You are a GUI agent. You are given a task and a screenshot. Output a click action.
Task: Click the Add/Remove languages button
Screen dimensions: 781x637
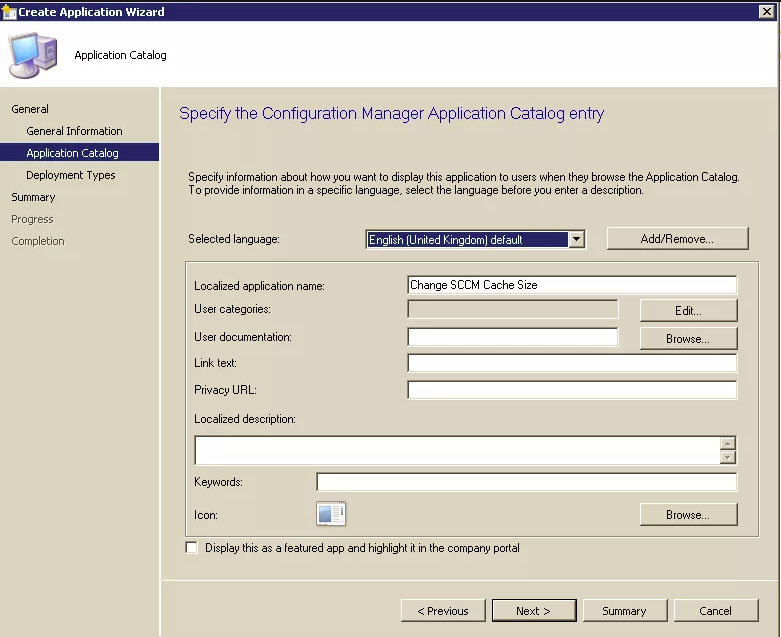pos(677,239)
